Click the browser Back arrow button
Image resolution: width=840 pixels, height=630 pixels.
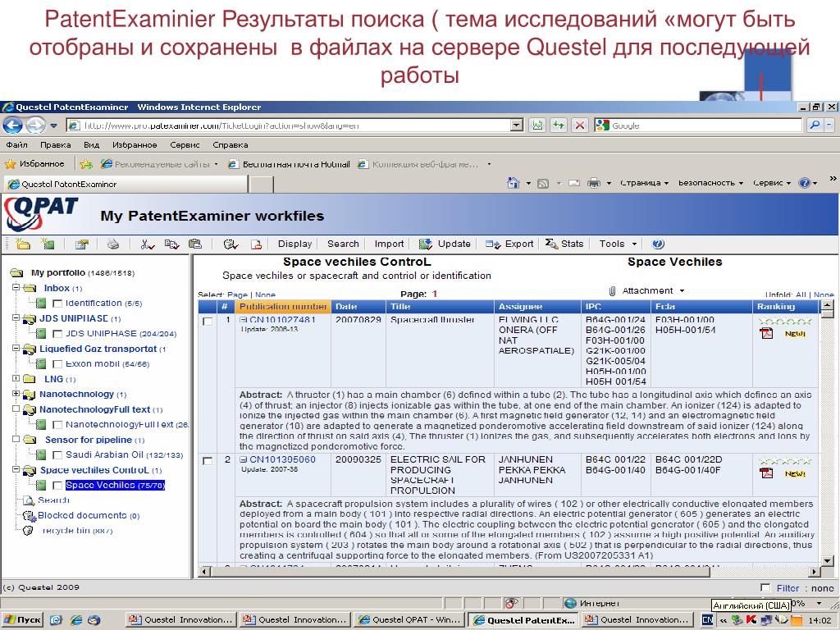click(x=13, y=126)
